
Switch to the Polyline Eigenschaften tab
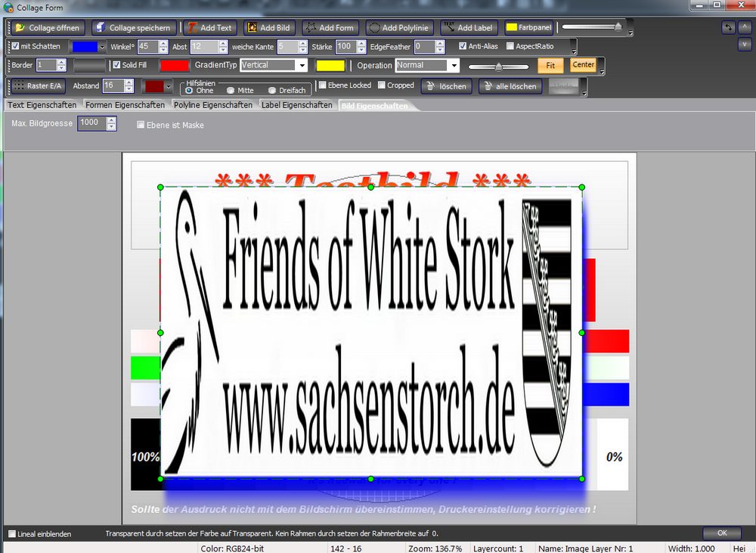[213, 104]
